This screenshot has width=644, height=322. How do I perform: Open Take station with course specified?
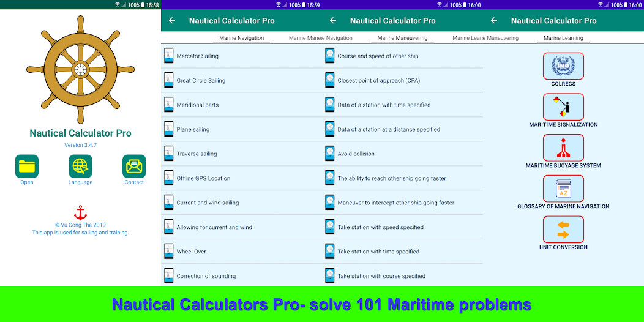point(403,275)
